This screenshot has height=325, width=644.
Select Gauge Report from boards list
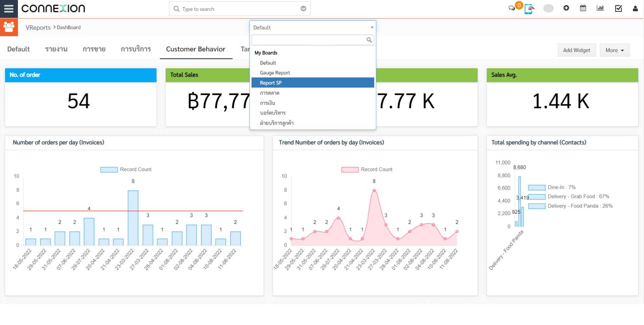tap(275, 73)
